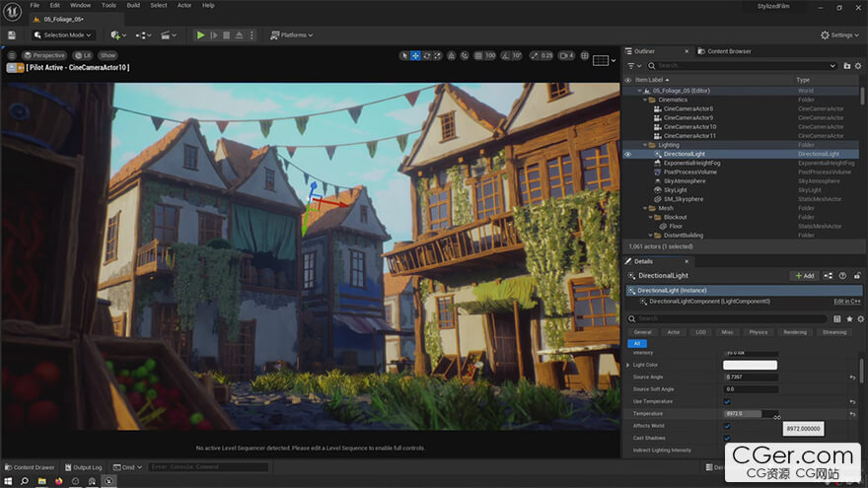Open the viewport options hamburger menu
This screenshot has width=868, height=488.
pos(12,55)
